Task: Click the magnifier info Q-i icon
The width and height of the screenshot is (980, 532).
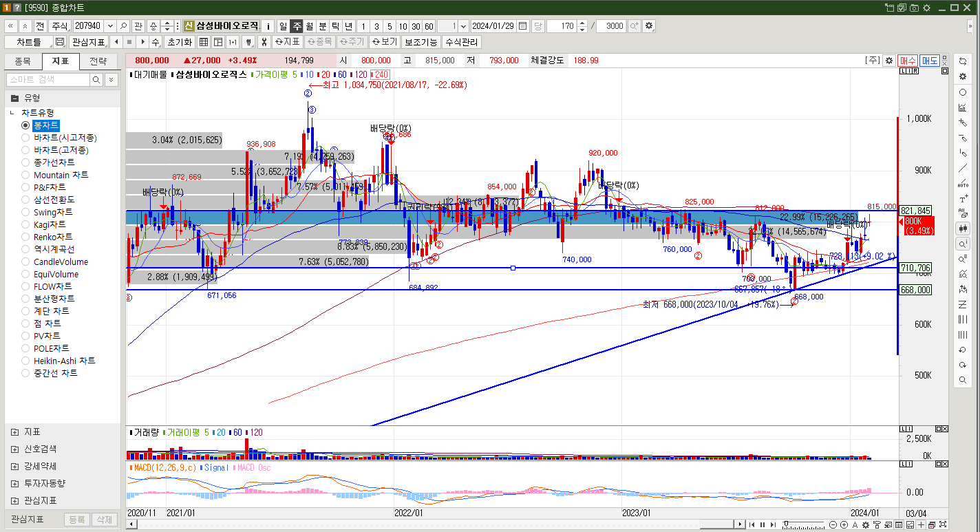Action: point(962,244)
